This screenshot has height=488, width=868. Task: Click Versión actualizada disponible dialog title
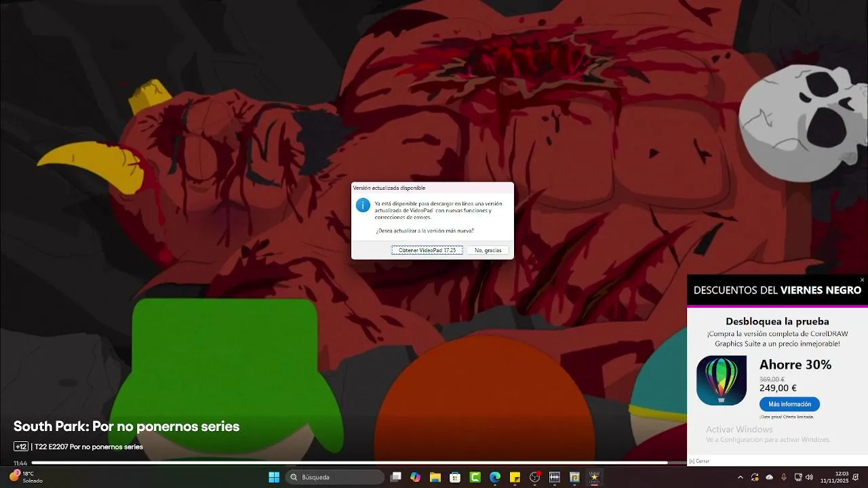click(x=389, y=188)
